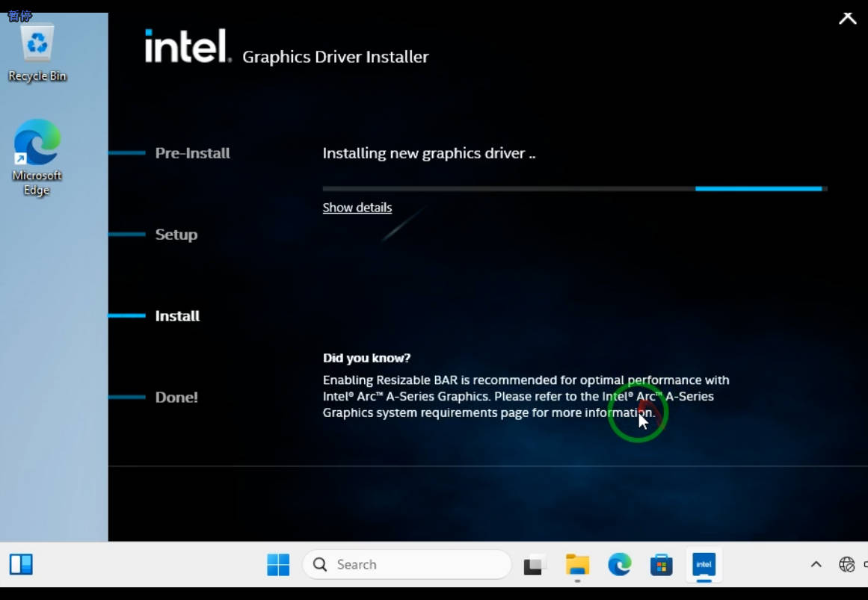Open File Explorer from the taskbar
This screenshot has height=600, width=868.
point(577,565)
